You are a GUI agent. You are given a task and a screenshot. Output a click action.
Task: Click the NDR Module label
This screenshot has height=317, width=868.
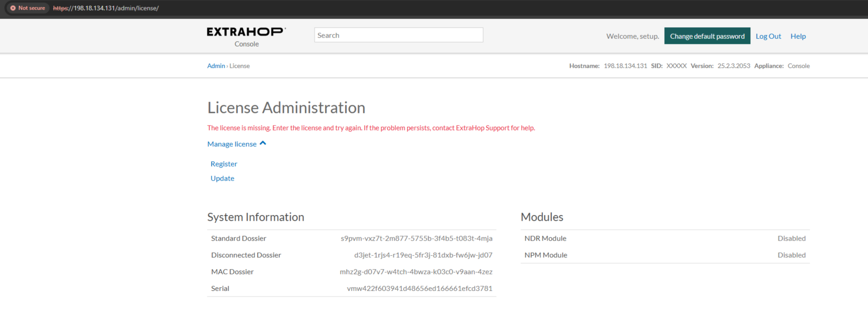545,238
